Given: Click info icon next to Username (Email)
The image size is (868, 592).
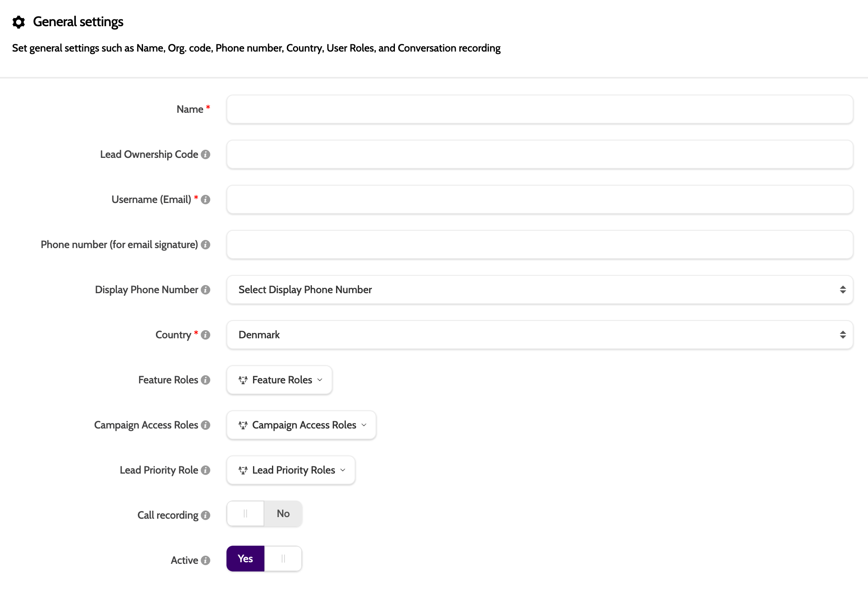Looking at the screenshot, I should point(206,200).
